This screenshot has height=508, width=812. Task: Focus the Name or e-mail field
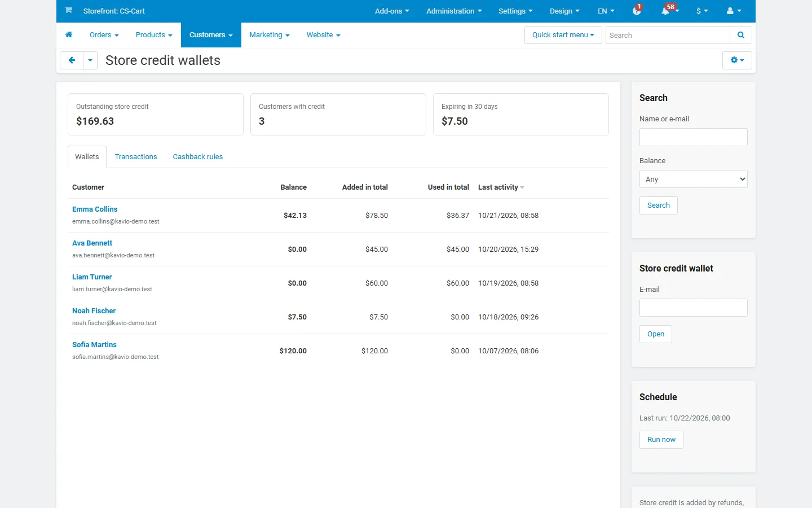(x=694, y=137)
